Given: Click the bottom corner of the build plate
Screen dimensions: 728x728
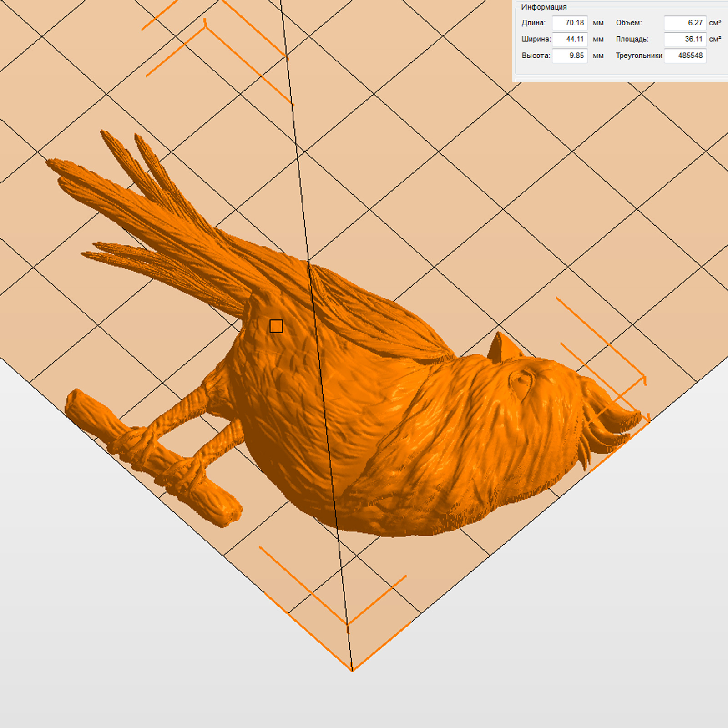Looking at the screenshot, I should click(x=352, y=670).
